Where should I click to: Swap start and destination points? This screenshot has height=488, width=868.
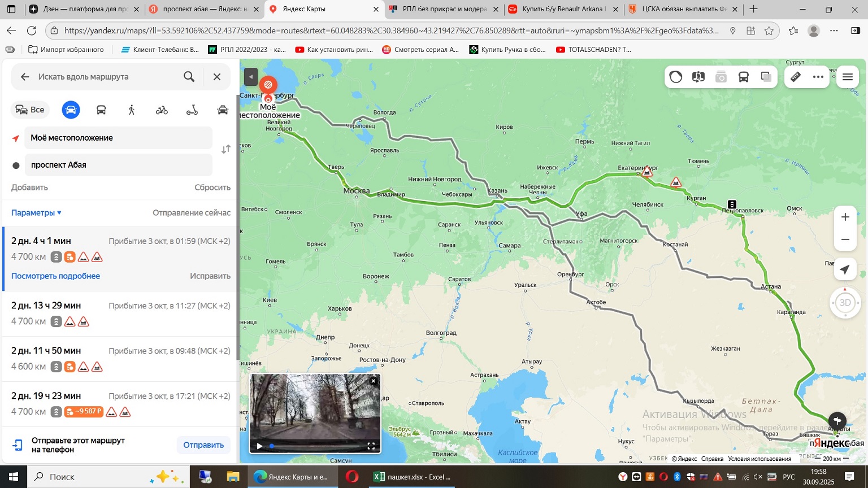click(225, 150)
